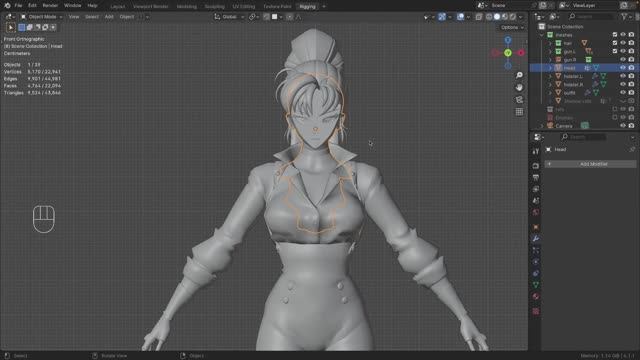Expand the hair collection row
The width and height of the screenshot is (640, 360).
point(550,43)
